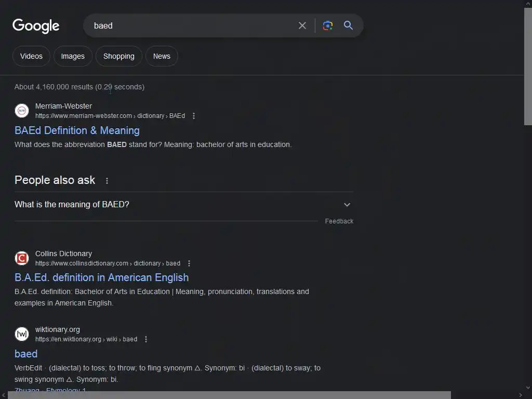532x399 pixels.
Task: Click the Merriam-Webster site name
Action: click(63, 106)
